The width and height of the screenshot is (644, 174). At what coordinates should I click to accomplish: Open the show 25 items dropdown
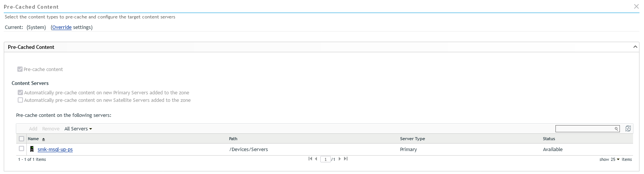tap(615, 159)
